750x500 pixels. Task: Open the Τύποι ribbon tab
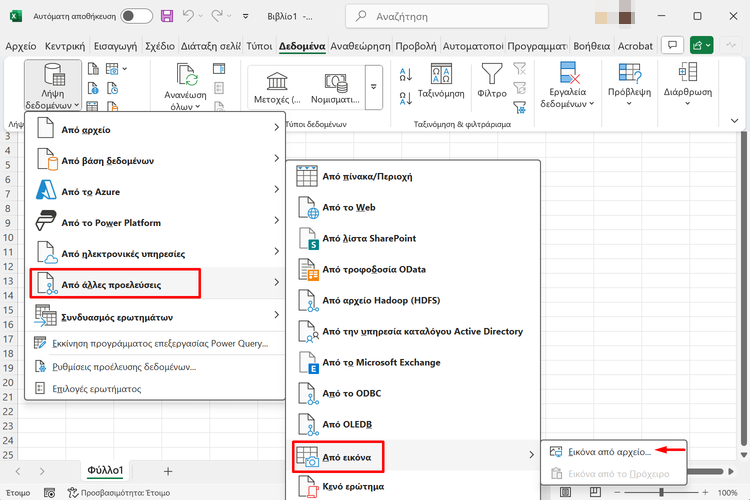point(259,46)
